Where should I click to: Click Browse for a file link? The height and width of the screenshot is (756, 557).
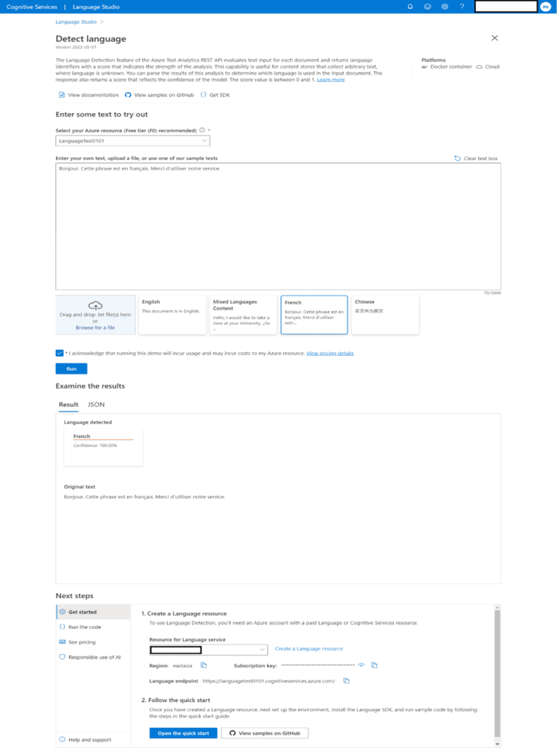click(x=95, y=327)
